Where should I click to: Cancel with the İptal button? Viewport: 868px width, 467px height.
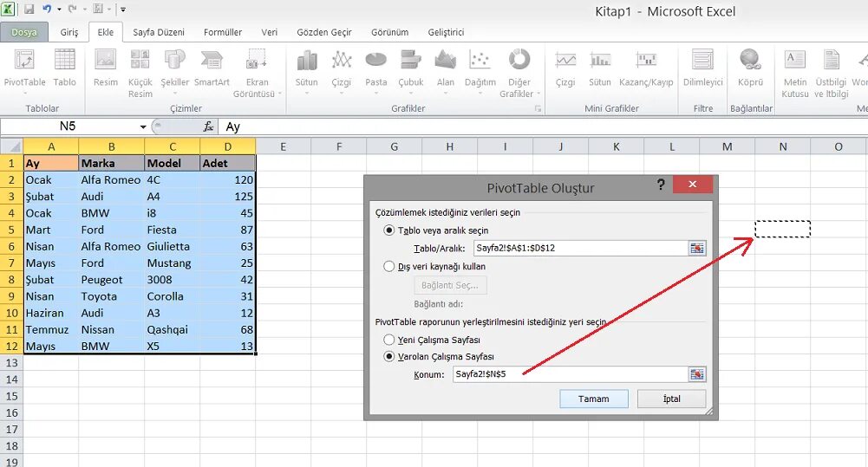[x=671, y=399]
